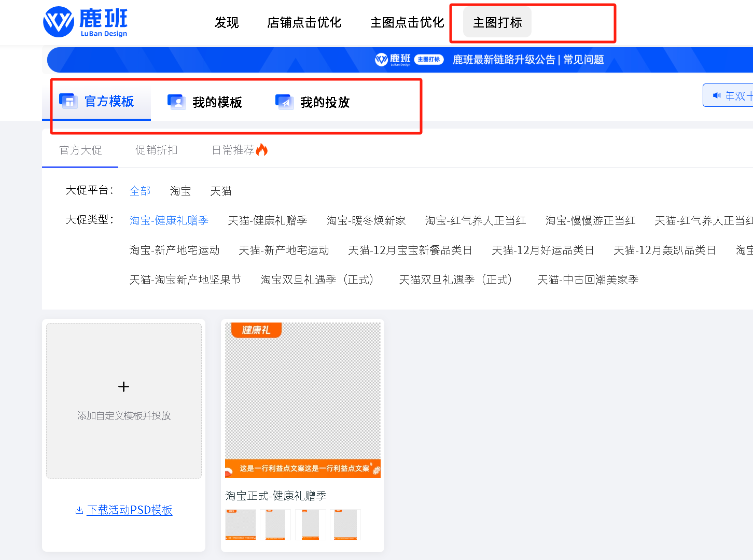Choose type 淘宝-红气养人正当红
Image resolution: width=753 pixels, height=560 pixels.
[476, 220]
